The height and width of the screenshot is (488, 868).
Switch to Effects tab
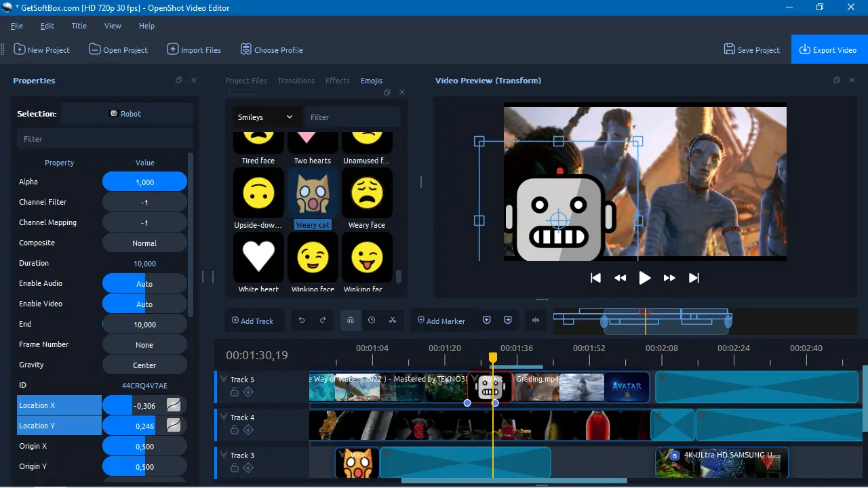[338, 81]
